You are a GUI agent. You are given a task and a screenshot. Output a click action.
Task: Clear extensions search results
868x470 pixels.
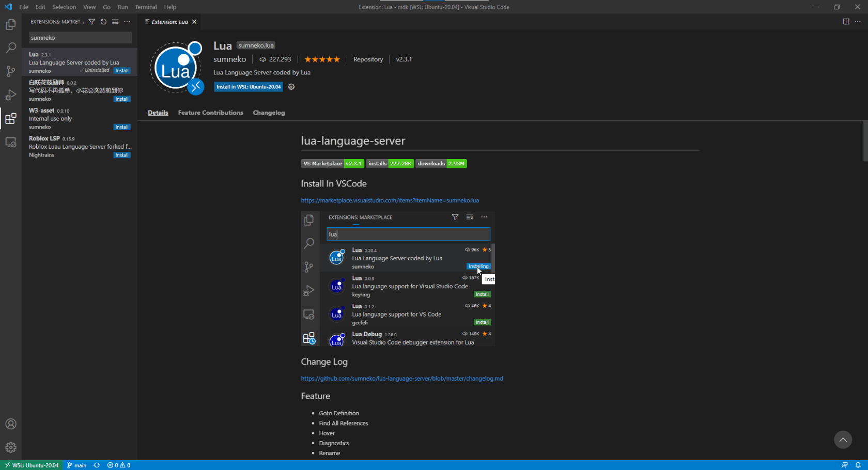click(x=115, y=22)
